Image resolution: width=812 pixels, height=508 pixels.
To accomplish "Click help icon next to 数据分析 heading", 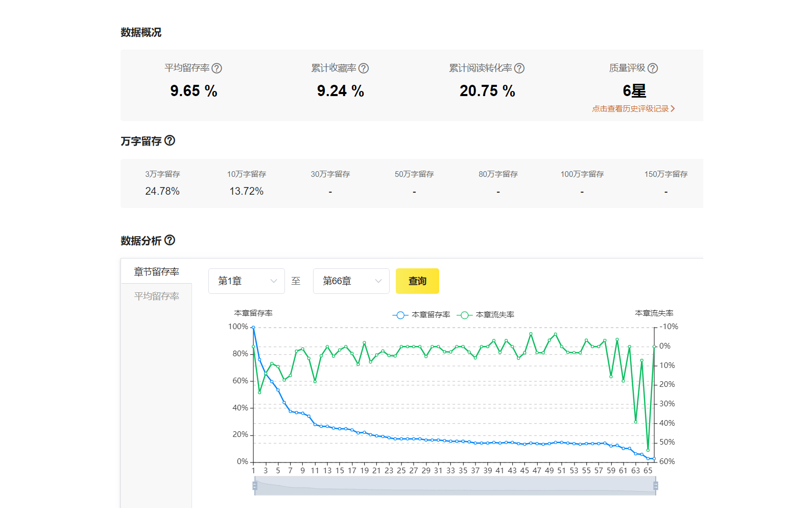I will click(170, 240).
